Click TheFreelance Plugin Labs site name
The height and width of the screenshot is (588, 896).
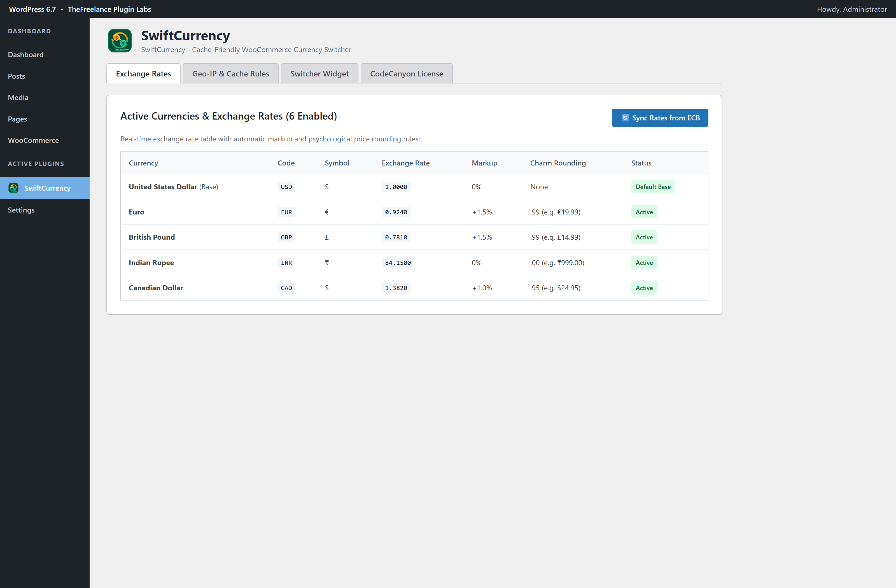tap(109, 9)
